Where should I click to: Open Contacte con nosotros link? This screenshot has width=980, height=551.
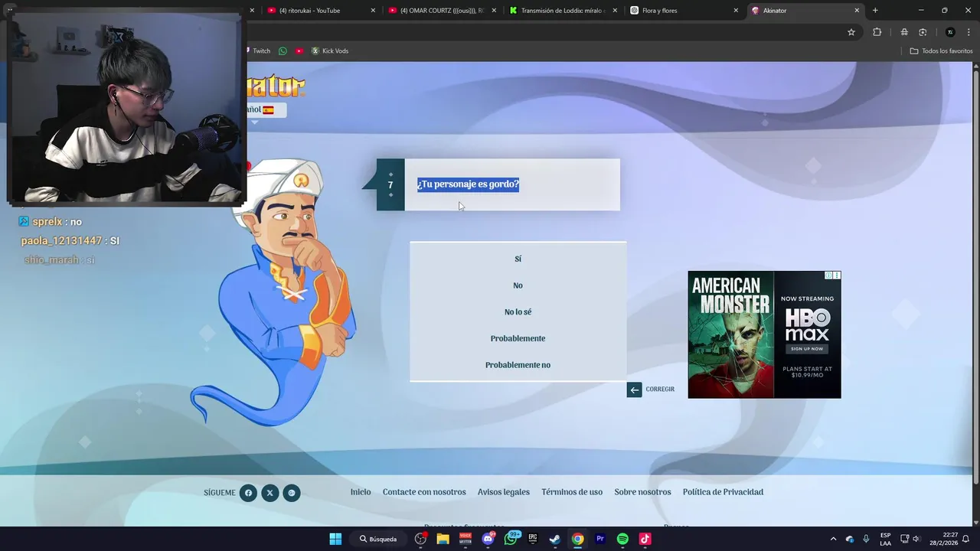coord(424,492)
